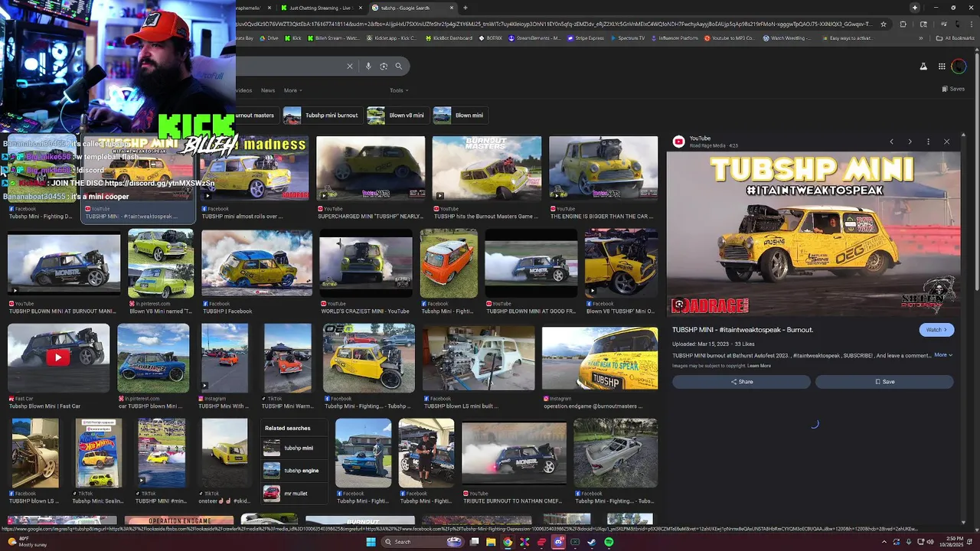Open the SUPERCHARGED MINI TUBSHP thumbnail

[371, 168]
